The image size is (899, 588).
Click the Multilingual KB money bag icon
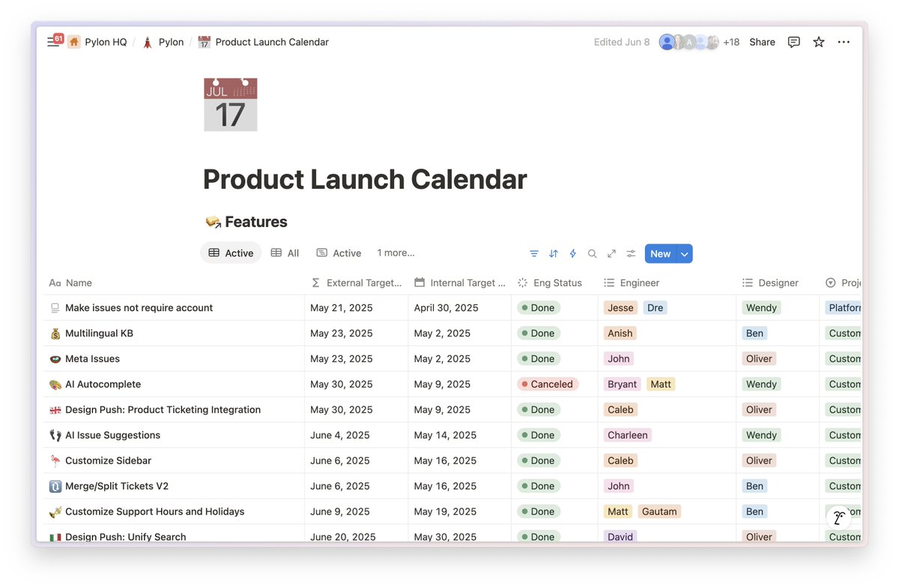(x=55, y=333)
